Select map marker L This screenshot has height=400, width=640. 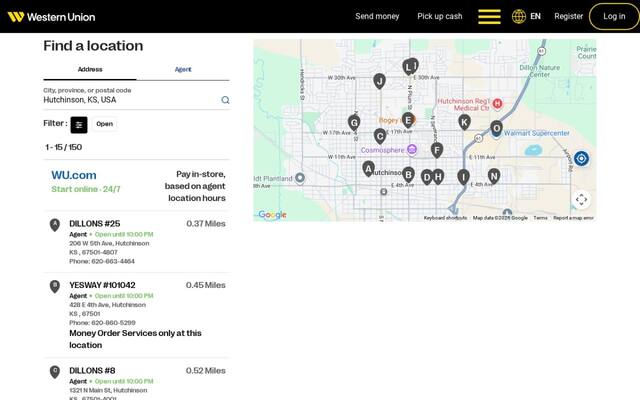408,67
